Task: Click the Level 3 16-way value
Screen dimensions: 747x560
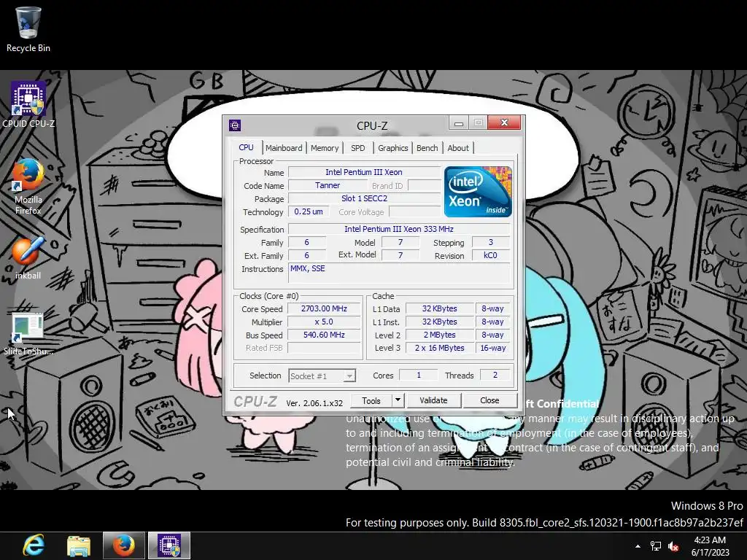Action: [x=492, y=348]
